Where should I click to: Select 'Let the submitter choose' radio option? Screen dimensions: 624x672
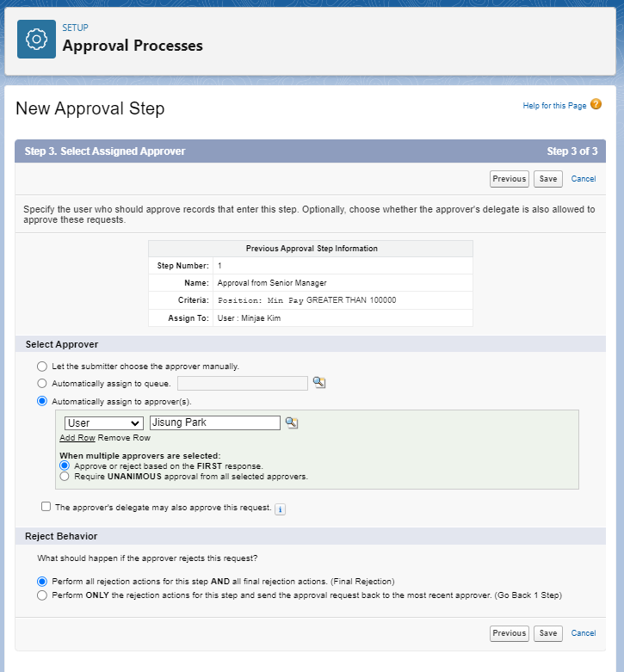coord(42,366)
